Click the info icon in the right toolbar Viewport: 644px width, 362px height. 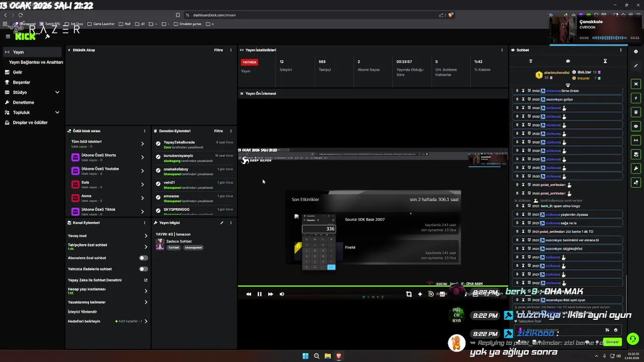click(636, 52)
